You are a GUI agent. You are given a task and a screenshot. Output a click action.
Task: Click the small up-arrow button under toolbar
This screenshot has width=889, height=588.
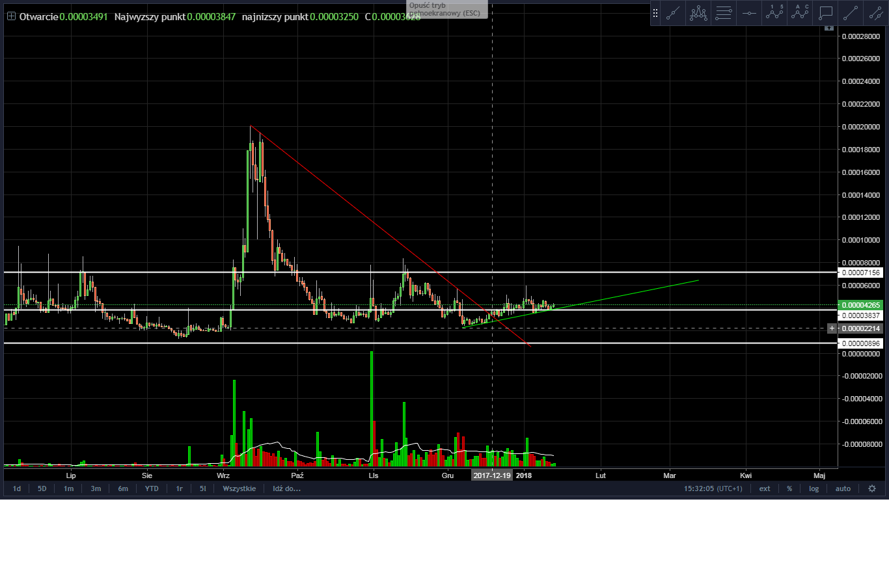(828, 29)
